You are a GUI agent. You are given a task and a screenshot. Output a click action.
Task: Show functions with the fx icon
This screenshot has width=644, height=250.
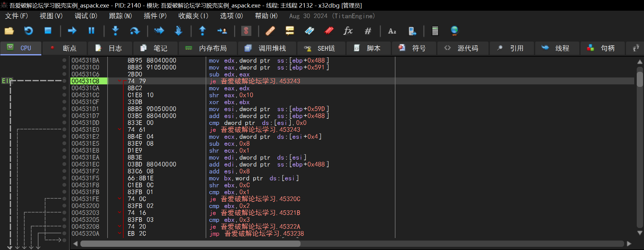348,31
